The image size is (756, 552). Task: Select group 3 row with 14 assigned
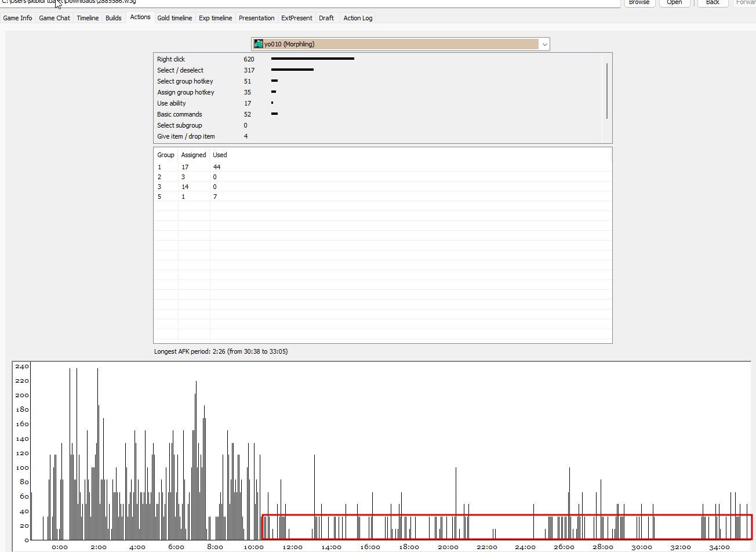pyautogui.click(x=383, y=187)
